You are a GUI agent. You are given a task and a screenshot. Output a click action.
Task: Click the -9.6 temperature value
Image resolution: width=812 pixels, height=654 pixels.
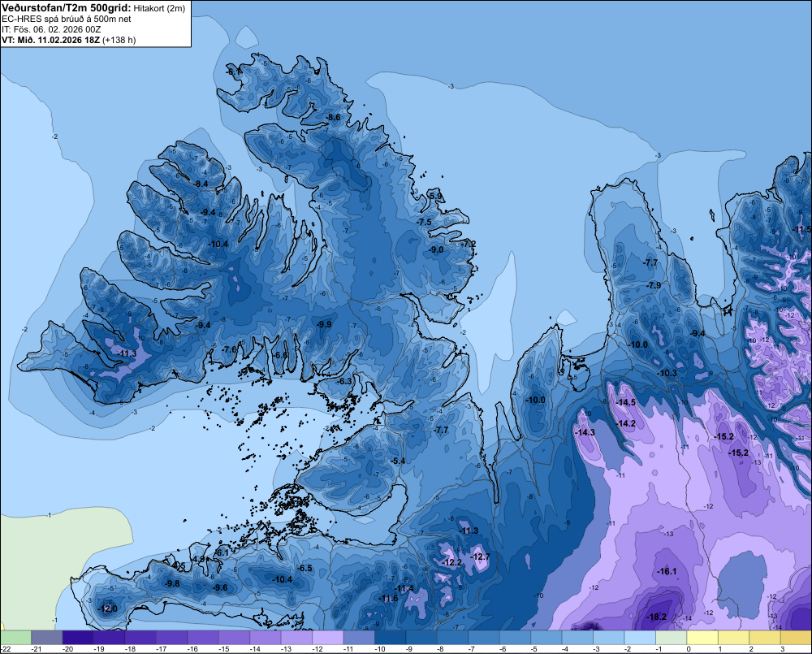click(x=220, y=587)
